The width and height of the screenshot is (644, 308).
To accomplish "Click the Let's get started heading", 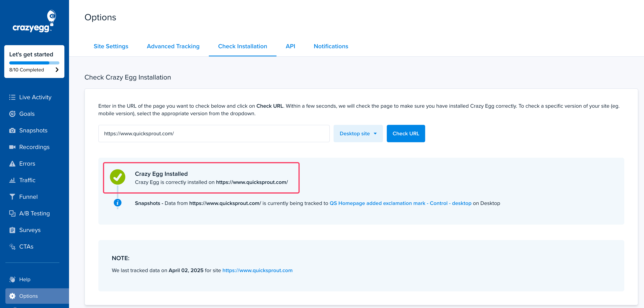I will [x=31, y=54].
